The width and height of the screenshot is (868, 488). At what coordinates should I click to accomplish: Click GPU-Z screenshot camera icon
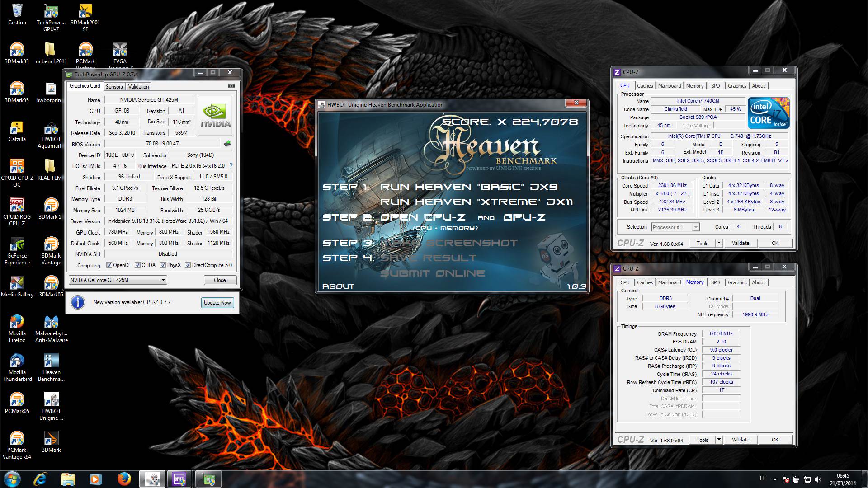click(231, 86)
